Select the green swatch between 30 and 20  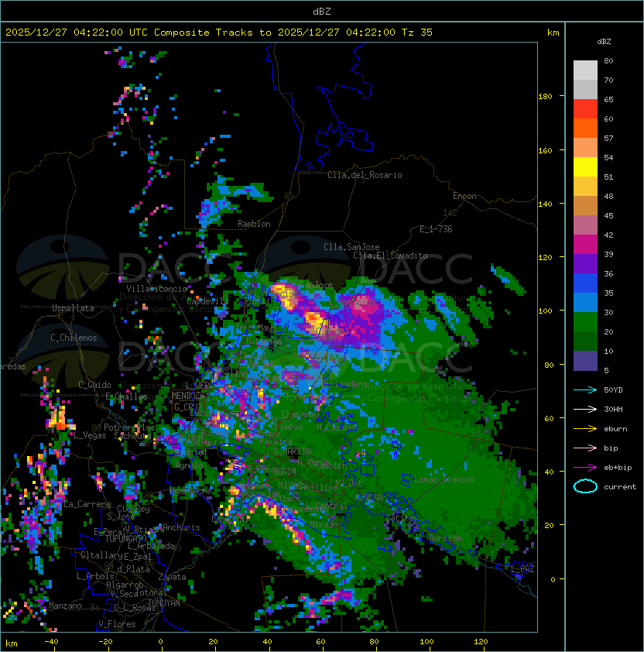(x=585, y=322)
